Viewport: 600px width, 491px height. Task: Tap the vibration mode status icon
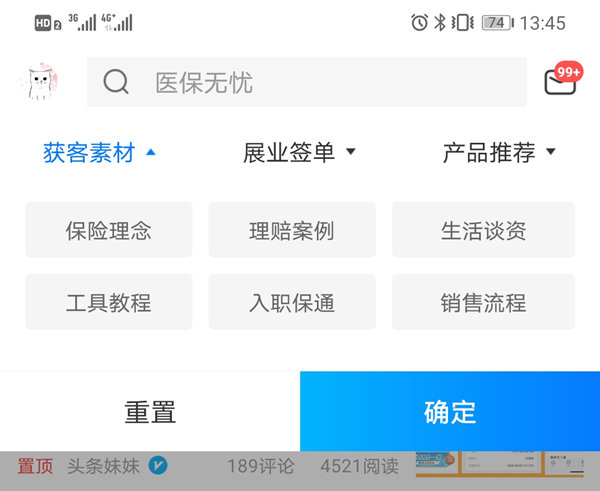click(x=462, y=22)
